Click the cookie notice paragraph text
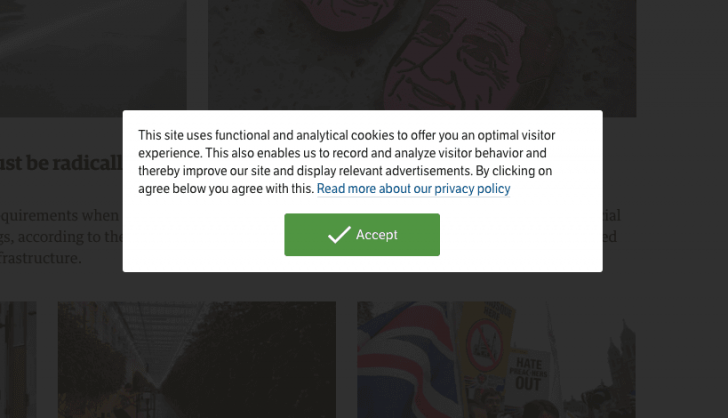Screen dimensions: 728x418 pos(346,162)
